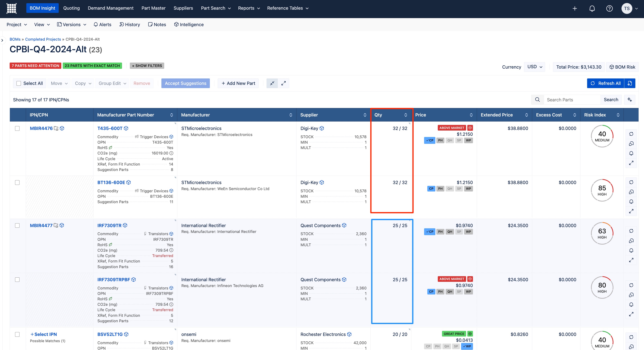This screenshot has height=350, width=644.
Task: Click the alert bell icon in the BT136-600E row
Action: point(631,202)
